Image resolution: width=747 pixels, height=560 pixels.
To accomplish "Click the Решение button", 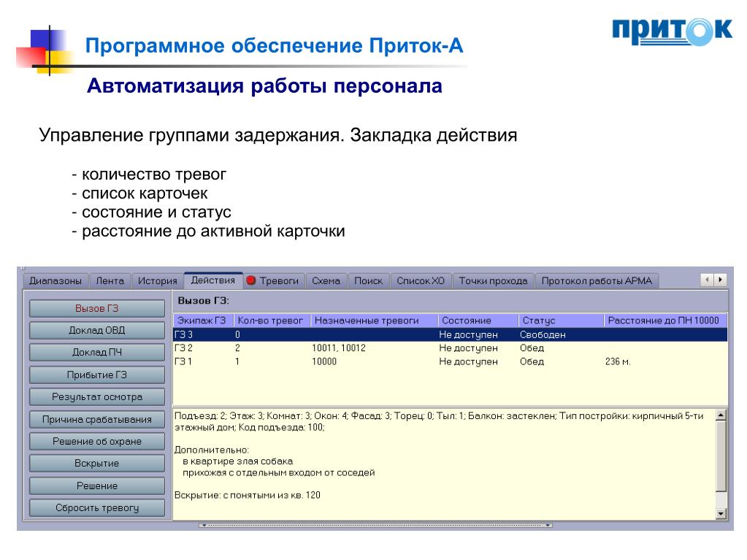I will click(96, 486).
